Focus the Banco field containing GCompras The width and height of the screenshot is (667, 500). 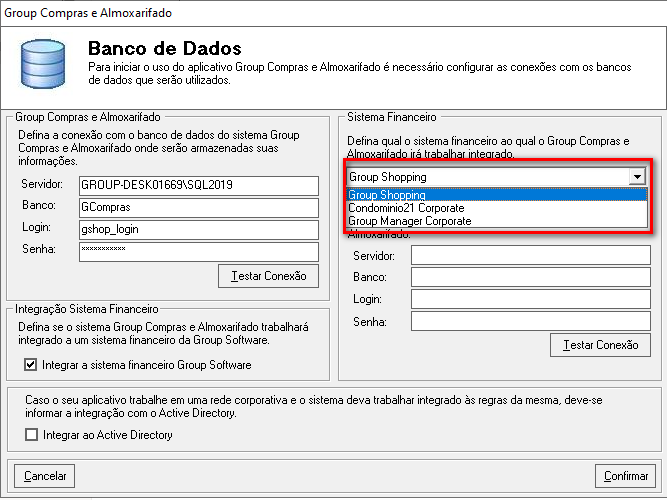coord(199,208)
